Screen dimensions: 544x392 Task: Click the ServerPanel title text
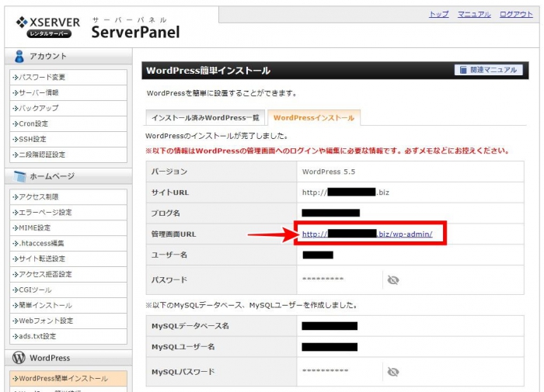click(136, 33)
